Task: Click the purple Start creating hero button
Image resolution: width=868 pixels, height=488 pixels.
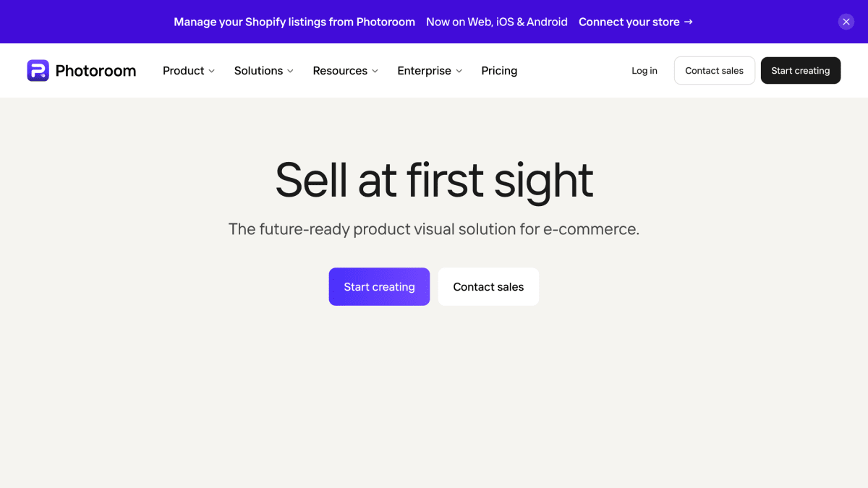Action: click(379, 287)
